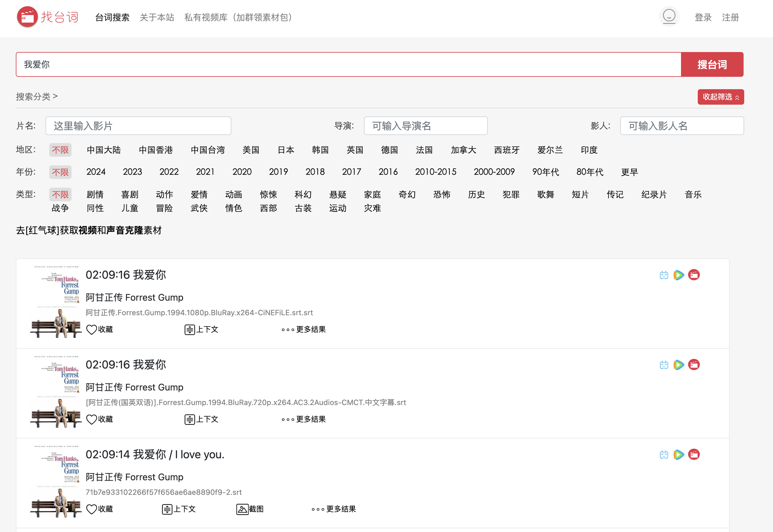Image resolution: width=773 pixels, height=532 pixels.
Task: Select 日本 region filter
Action: coord(286,150)
